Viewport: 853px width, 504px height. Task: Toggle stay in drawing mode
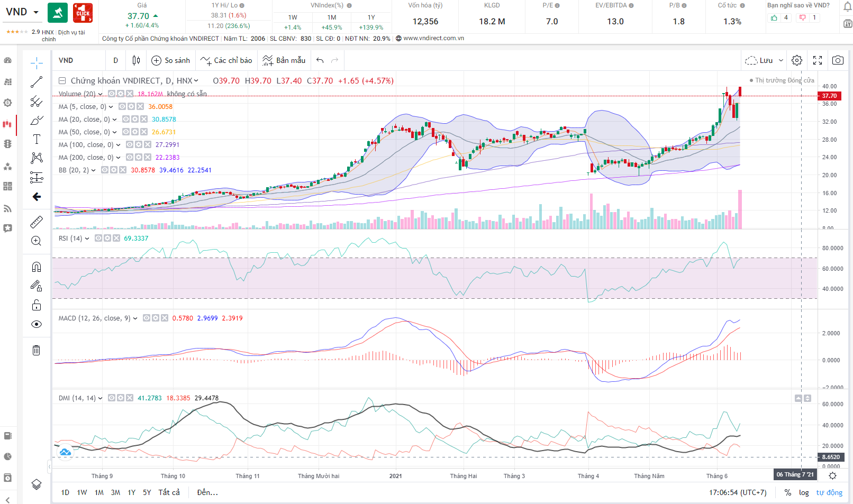[37, 286]
